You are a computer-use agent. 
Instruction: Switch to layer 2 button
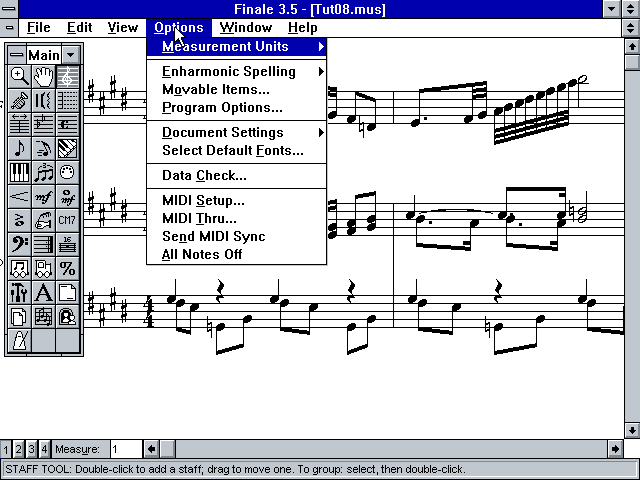[x=18, y=449]
